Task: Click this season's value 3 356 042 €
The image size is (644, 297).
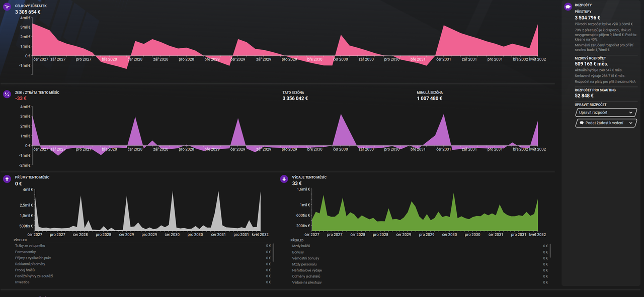Action: tap(295, 98)
